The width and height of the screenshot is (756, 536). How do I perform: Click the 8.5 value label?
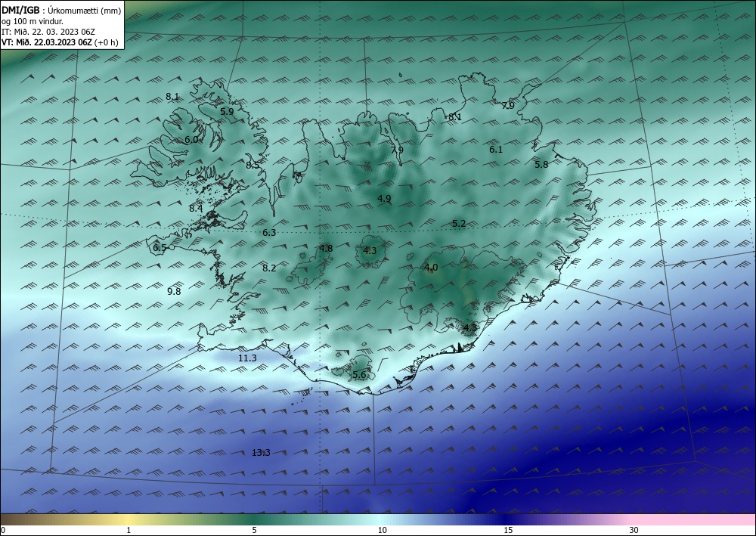253,166
